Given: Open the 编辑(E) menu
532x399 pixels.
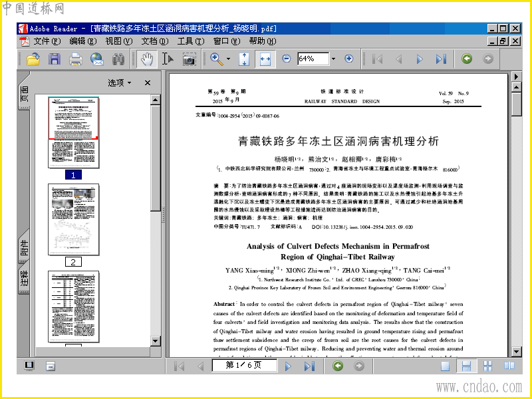Looking at the screenshot, I should pyautogui.click(x=82, y=41).
